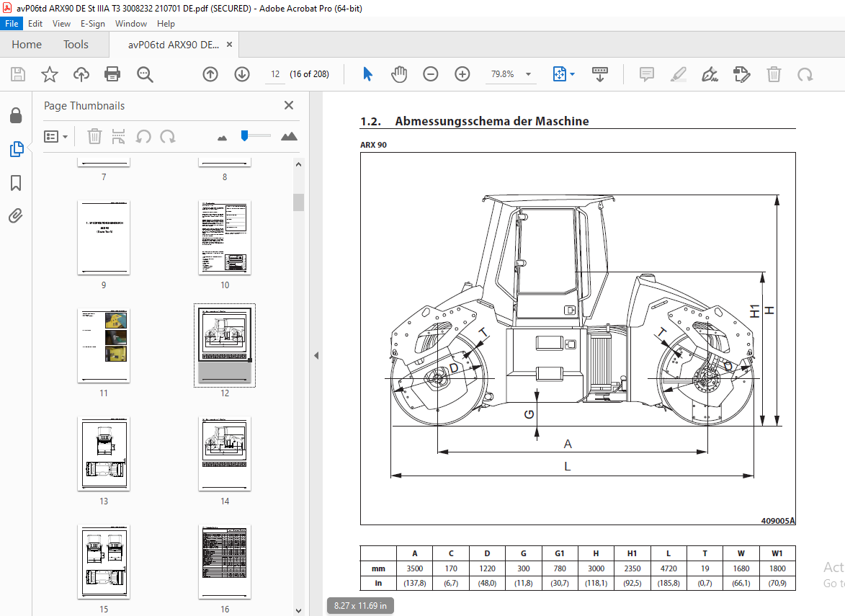Image resolution: width=845 pixels, height=616 pixels.
Task: Activate the selection arrow tool
Action: click(x=367, y=73)
